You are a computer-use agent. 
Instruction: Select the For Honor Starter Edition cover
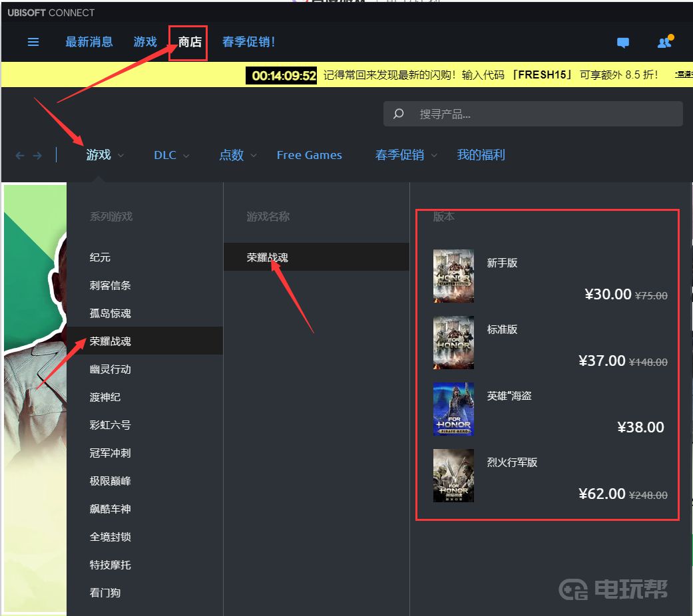[x=453, y=276]
